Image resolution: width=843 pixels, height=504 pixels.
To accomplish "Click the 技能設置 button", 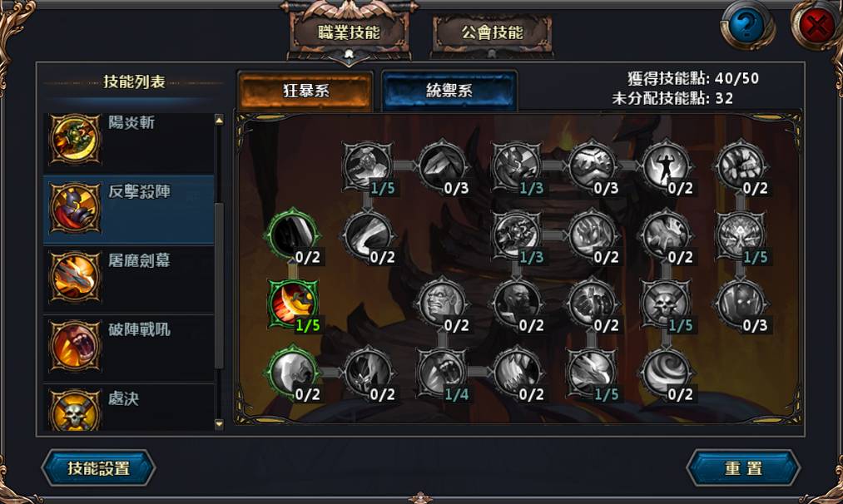I will click(x=98, y=468).
